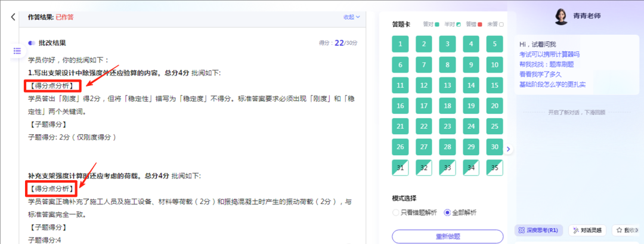Go to question 16 tile
This screenshot has height=244, width=644.
pyautogui.click(x=400, y=106)
